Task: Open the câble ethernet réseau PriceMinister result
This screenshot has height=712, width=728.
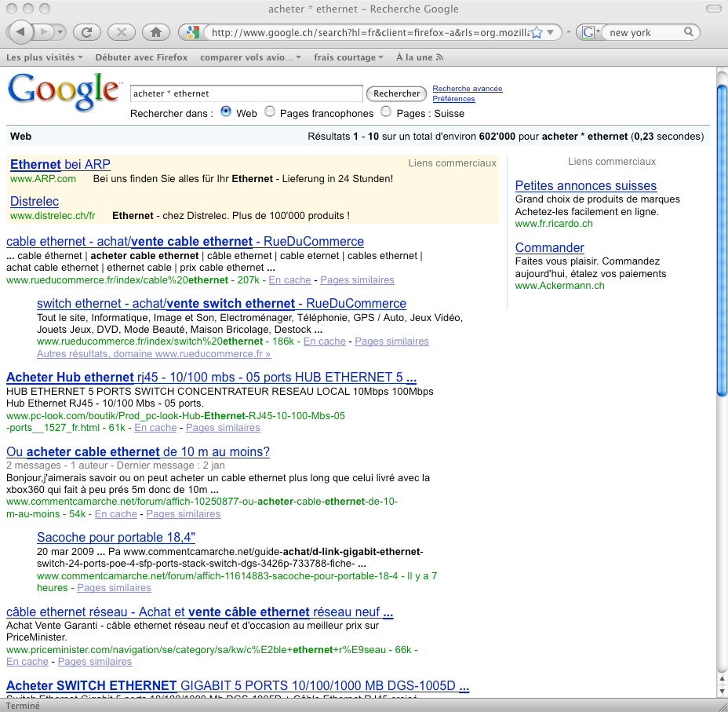Action: pyautogui.click(x=199, y=612)
